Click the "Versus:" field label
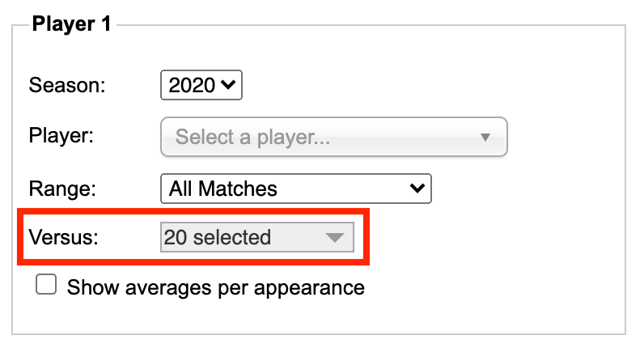This screenshot has width=644, height=348. pos(64,237)
